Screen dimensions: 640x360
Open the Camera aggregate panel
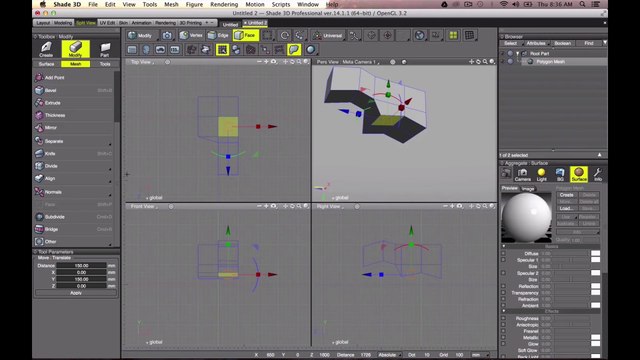[x=522, y=174]
